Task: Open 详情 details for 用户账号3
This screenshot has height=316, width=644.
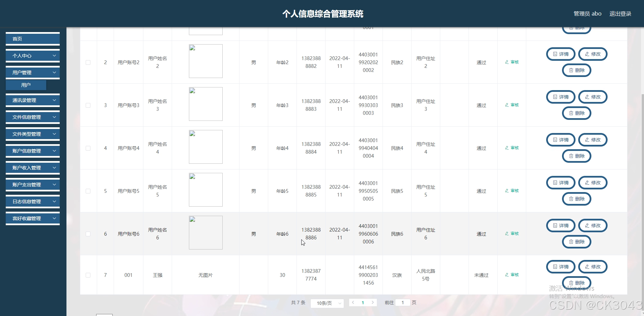Action: pyautogui.click(x=561, y=97)
